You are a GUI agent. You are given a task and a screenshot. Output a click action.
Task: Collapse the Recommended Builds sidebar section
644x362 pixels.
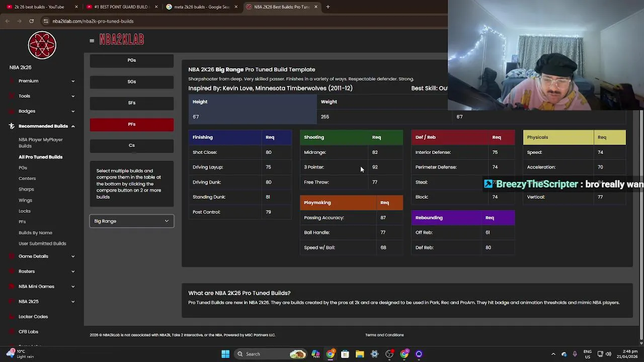pos(42,126)
